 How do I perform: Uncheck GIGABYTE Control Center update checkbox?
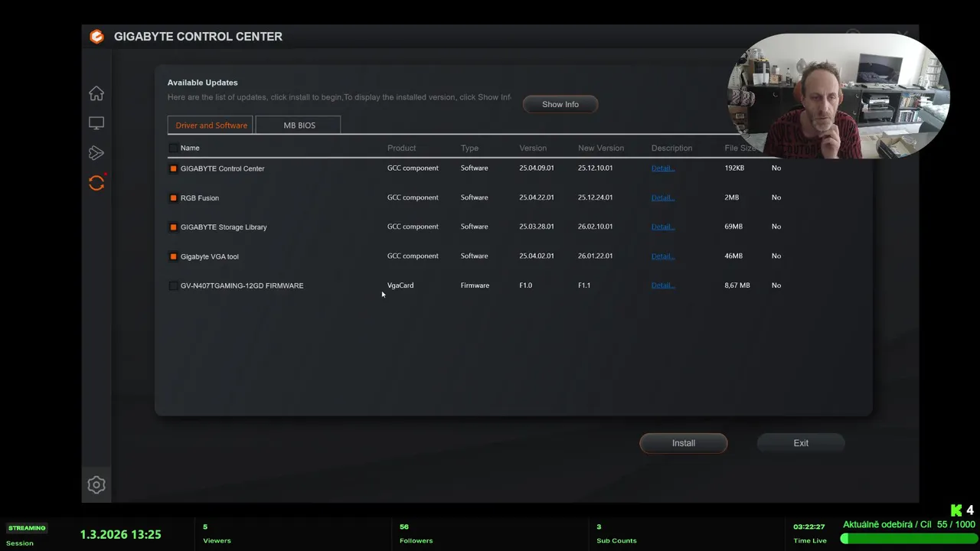[x=173, y=168]
